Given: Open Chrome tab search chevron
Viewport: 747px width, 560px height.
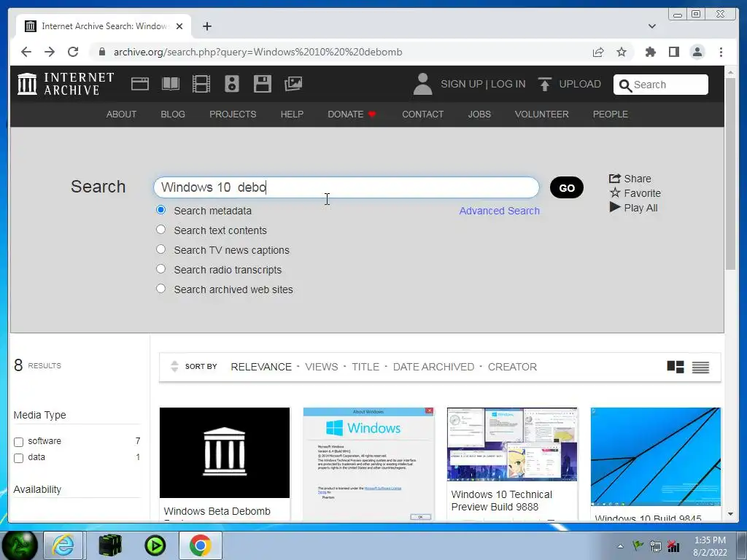Looking at the screenshot, I should (651, 26).
